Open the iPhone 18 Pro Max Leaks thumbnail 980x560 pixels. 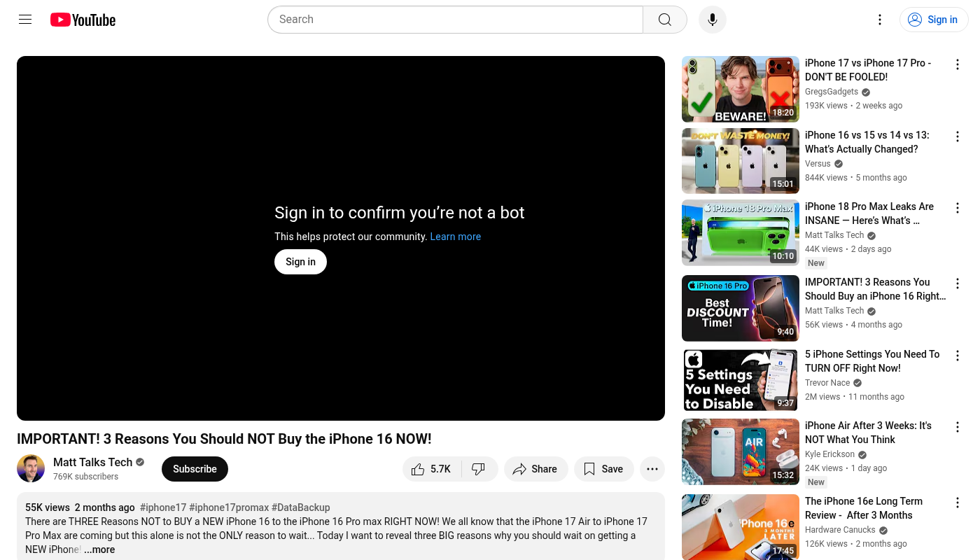click(740, 232)
